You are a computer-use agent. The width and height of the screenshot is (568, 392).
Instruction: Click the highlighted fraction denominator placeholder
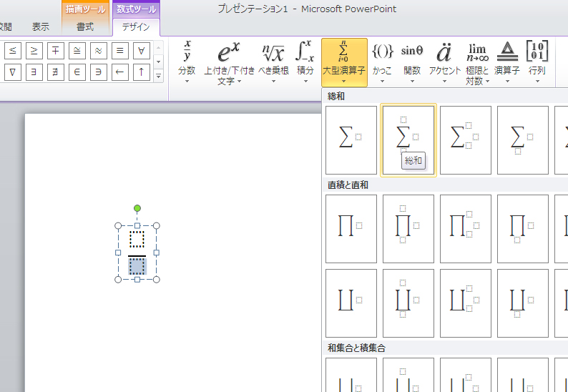pos(137,266)
